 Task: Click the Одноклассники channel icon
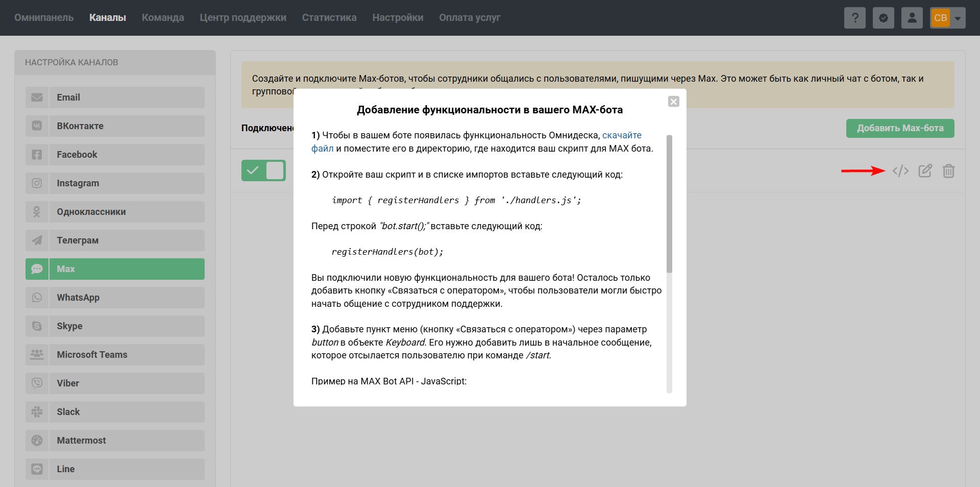point(37,212)
